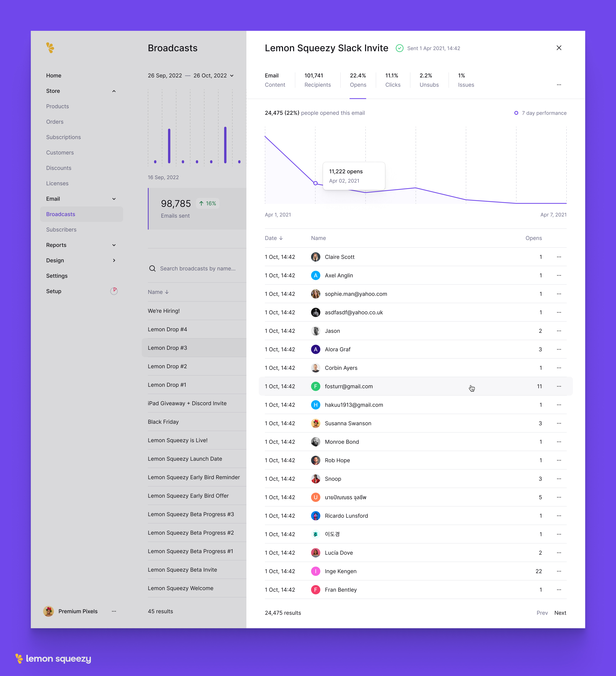This screenshot has width=616, height=676.
Task: Toggle the Date column sort order
Action: click(281, 238)
